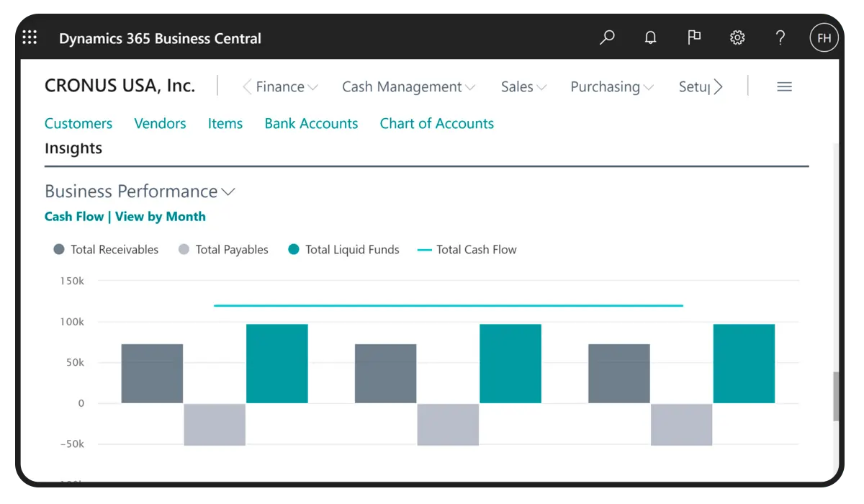Viewport: 864px width, 504px height.
Task: Go to the Chart of Accounts link
Action: coord(436,124)
